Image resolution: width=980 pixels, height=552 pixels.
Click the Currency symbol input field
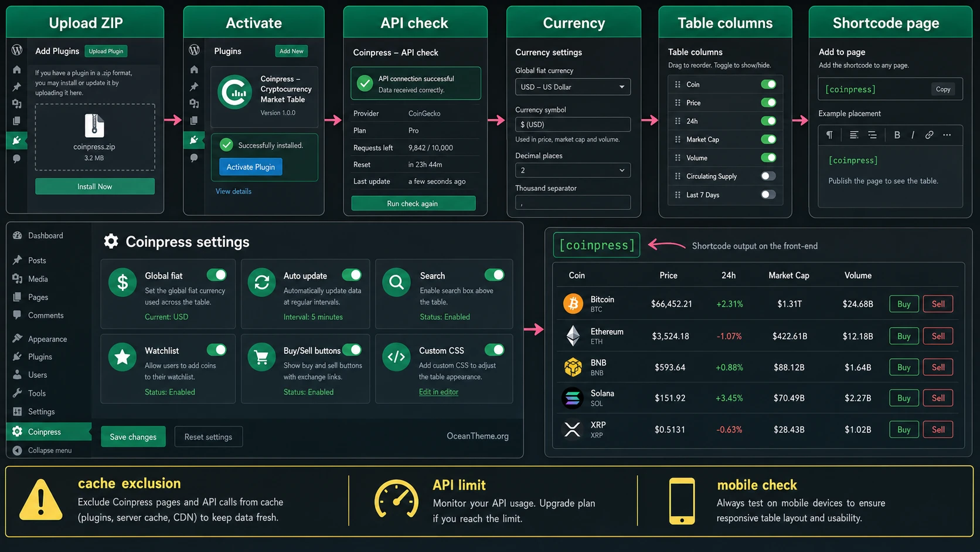pos(573,124)
